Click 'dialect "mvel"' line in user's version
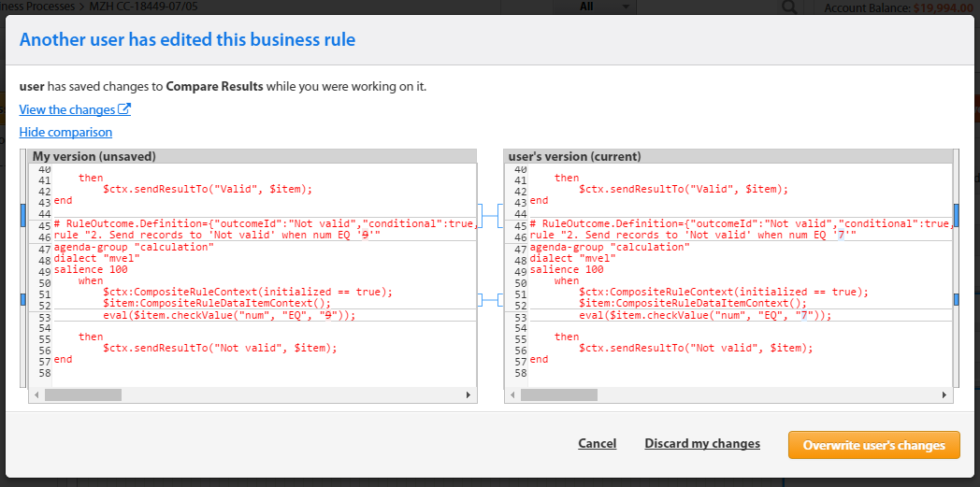This screenshot has width=980, height=487. click(x=572, y=259)
